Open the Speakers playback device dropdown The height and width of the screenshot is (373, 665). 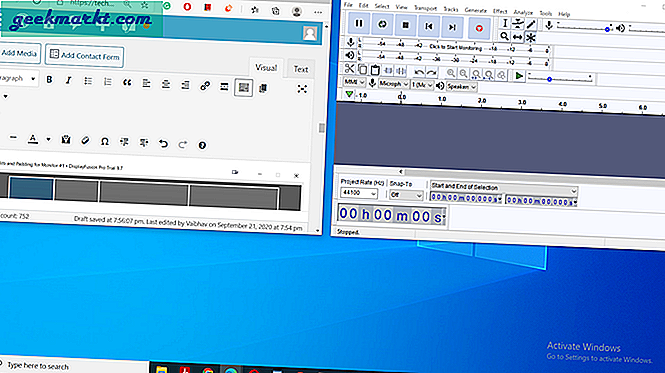(461, 87)
